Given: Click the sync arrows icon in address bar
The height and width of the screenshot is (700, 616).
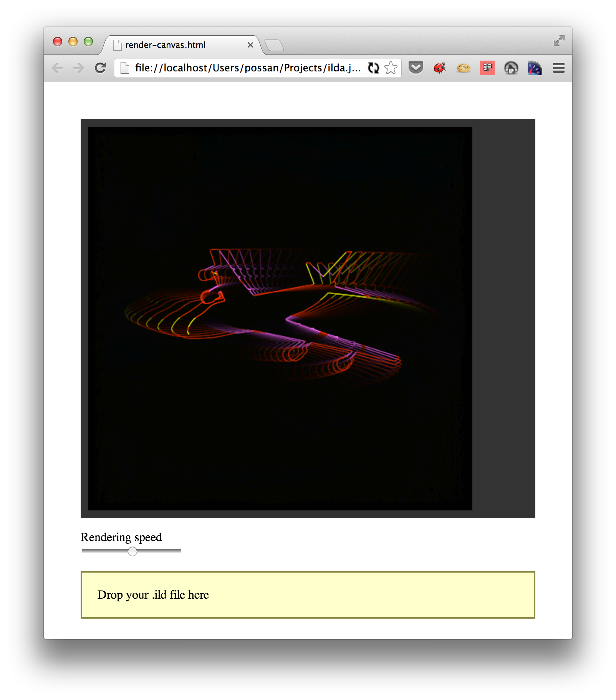Looking at the screenshot, I should click(373, 68).
